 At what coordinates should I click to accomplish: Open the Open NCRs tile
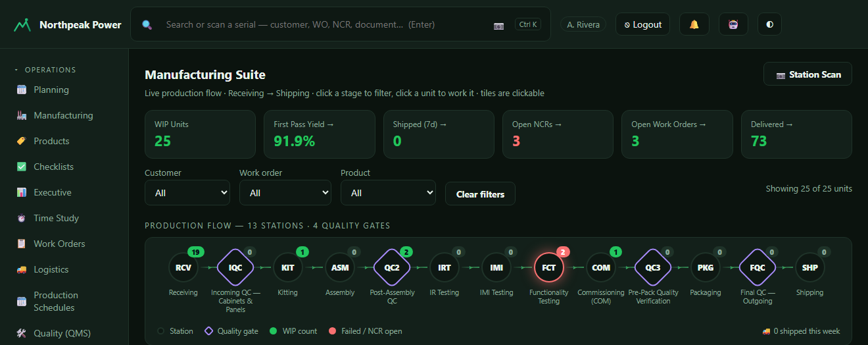coord(558,134)
